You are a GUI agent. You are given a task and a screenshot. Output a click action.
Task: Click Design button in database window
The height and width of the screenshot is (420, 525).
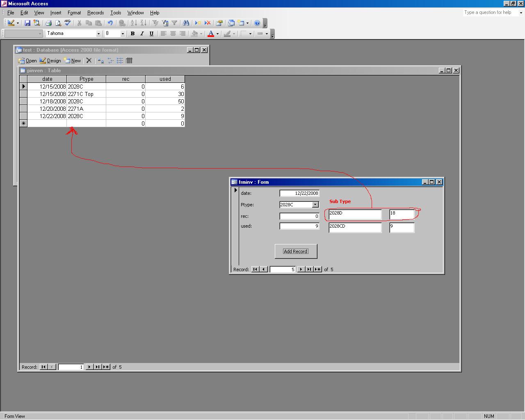[50, 61]
